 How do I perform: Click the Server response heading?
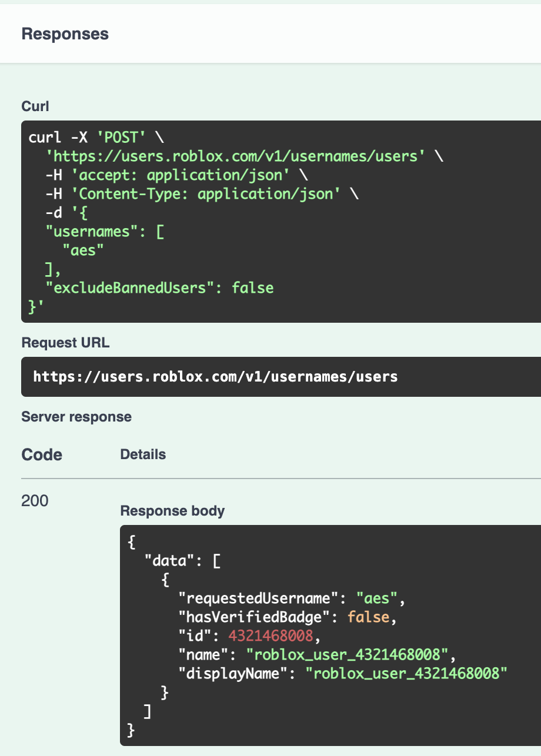[76, 417]
